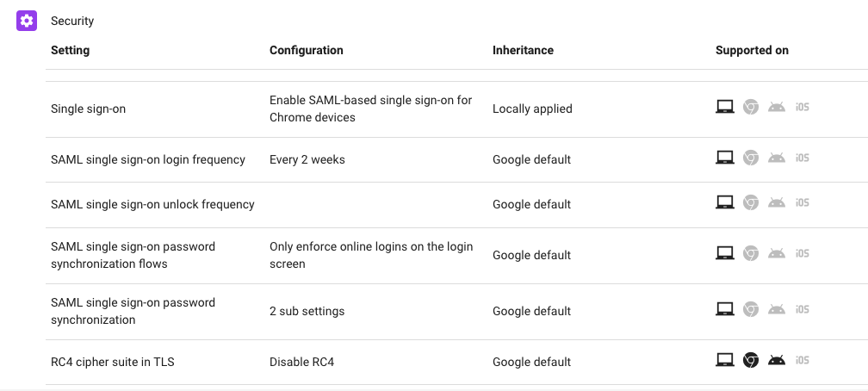The width and height of the screenshot is (868, 391).
Task: Click the Supported on column header
Action: tap(752, 50)
